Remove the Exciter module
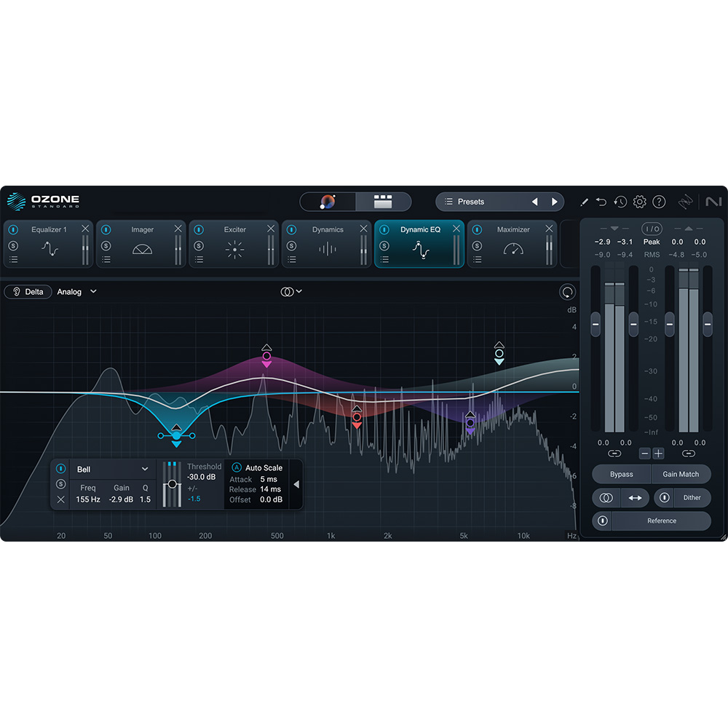Image resolution: width=728 pixels, height=728 pixels. click(271, 229)
